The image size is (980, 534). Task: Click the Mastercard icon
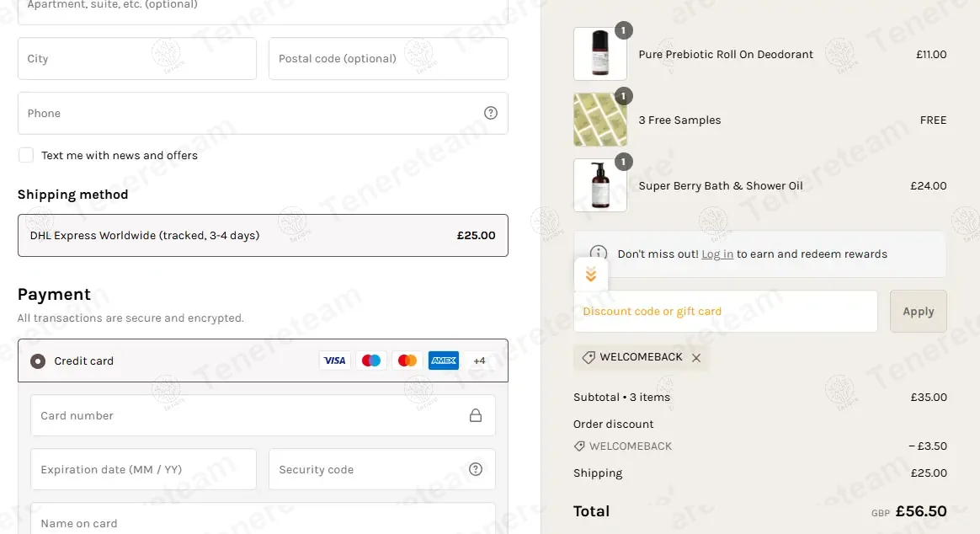407,360
